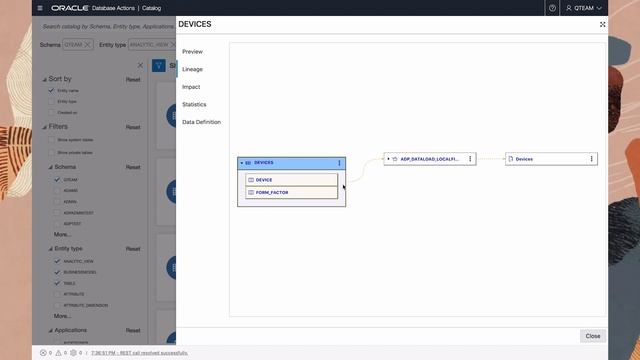Click the FORM_FACTOR column icon
Image resolution: width=640 pixels, height=360 pixels.
coord(251,192)
